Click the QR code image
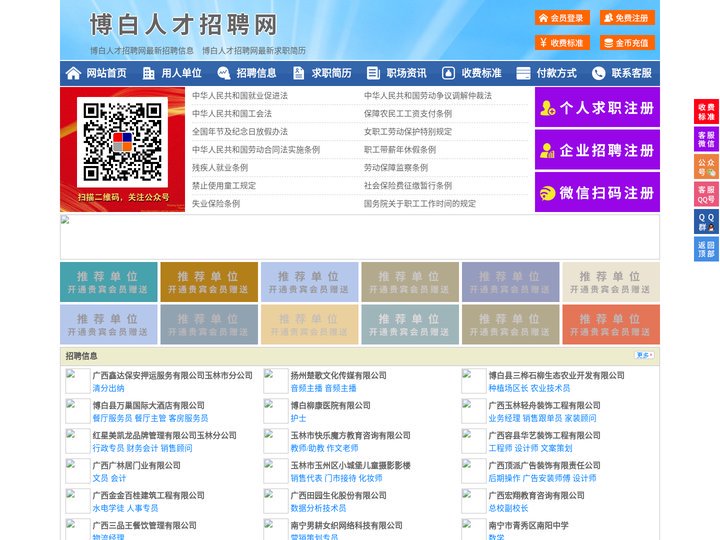The image size is (720, 540). coord(122,142)
